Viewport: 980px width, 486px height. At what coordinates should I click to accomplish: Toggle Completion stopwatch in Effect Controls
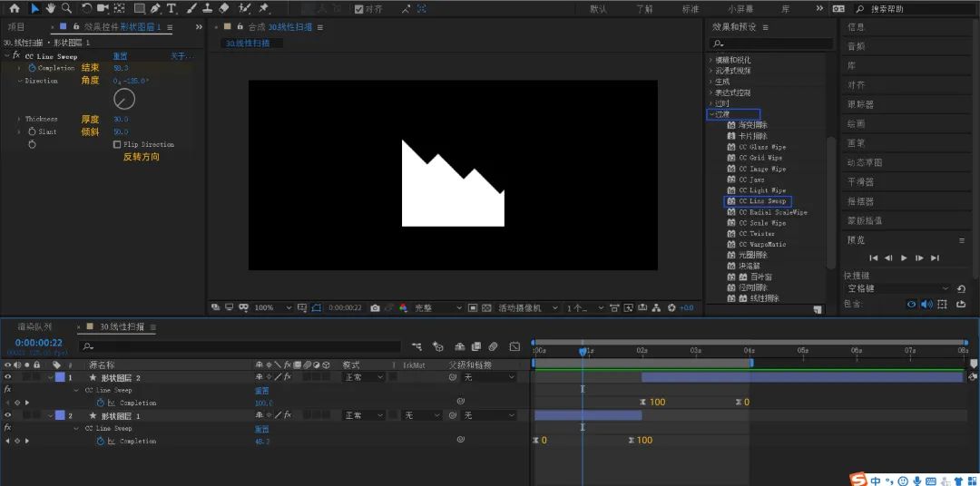32,68
